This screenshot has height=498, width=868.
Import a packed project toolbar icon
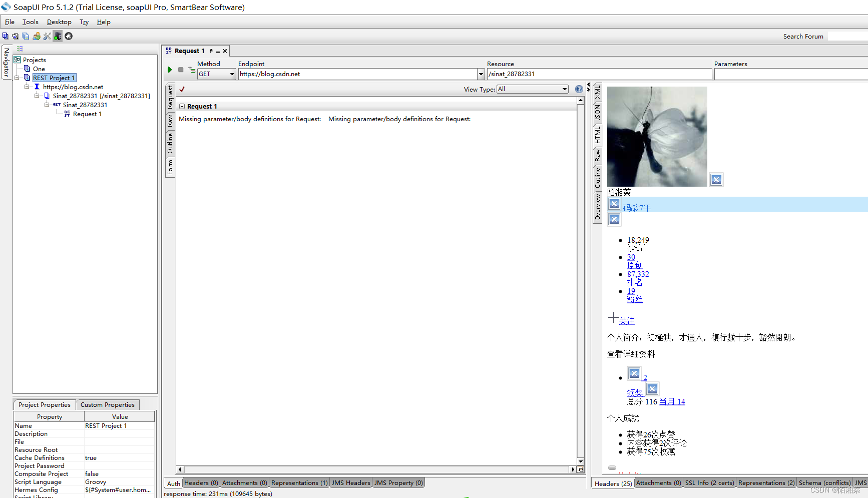pos(37,36)
